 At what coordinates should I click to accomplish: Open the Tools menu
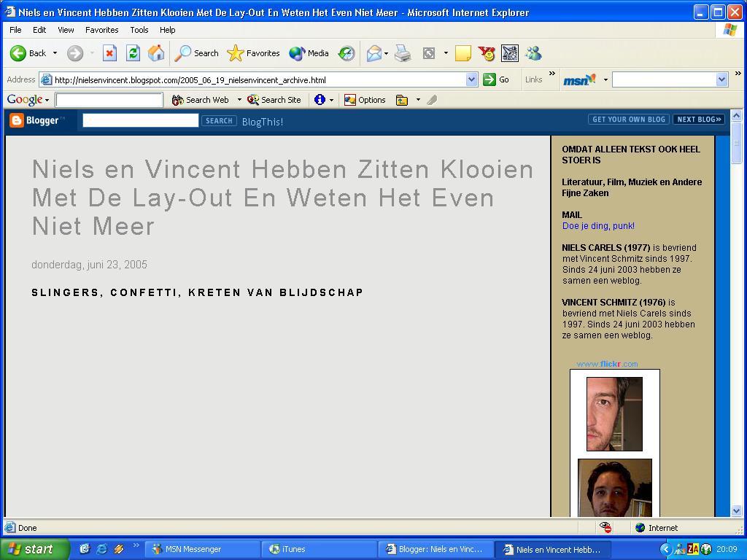(139, 30)
